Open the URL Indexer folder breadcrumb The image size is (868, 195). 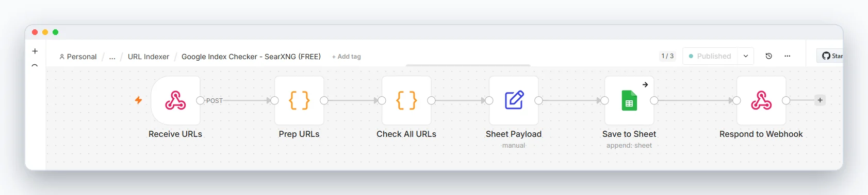point(149,57)
